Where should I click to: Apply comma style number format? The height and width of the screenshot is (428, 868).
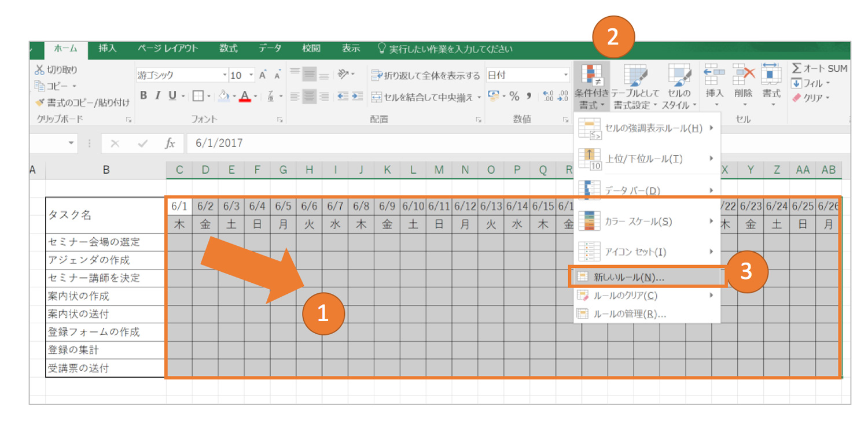coord(529,97)
